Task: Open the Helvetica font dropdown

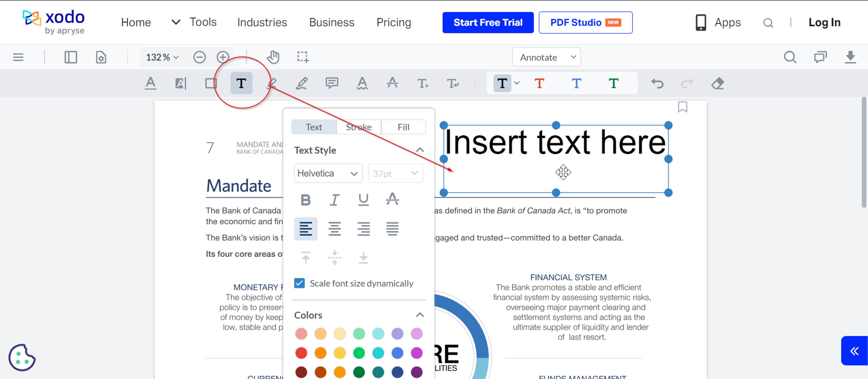Action: [328, 173]
